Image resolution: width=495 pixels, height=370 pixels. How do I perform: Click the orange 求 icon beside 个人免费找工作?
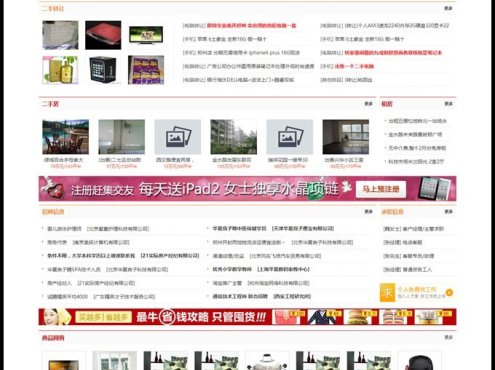pyautogui.click(x=387, y=292)
